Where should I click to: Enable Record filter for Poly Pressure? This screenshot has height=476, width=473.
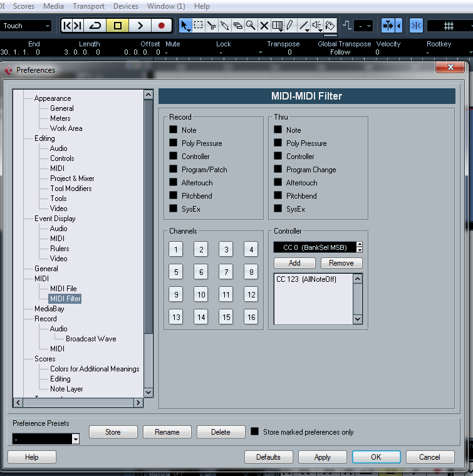click(x=173, y=143)
